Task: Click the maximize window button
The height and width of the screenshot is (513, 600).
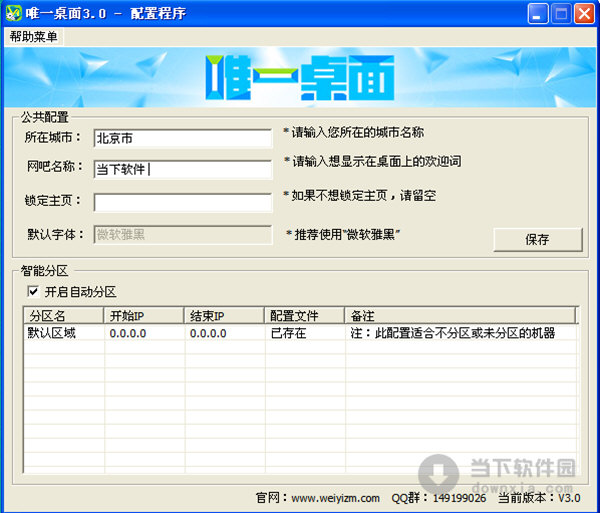Action: pos(561,14)
